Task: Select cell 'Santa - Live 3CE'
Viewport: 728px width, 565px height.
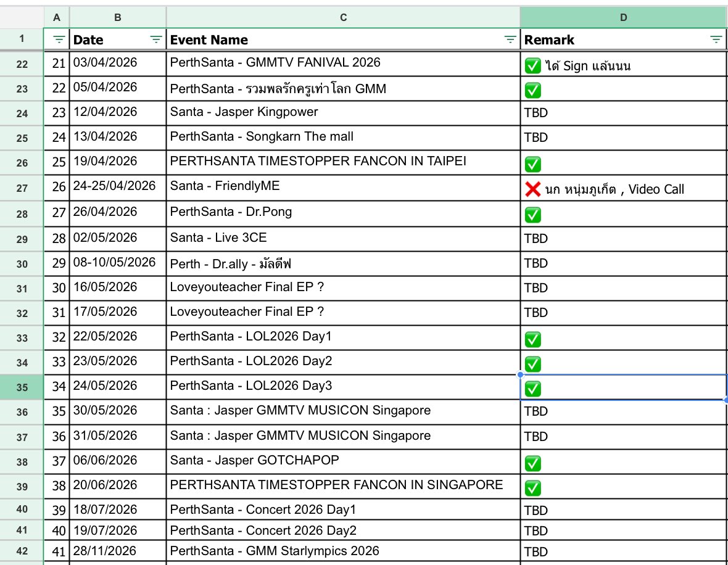Action: [x=343, y=239]
